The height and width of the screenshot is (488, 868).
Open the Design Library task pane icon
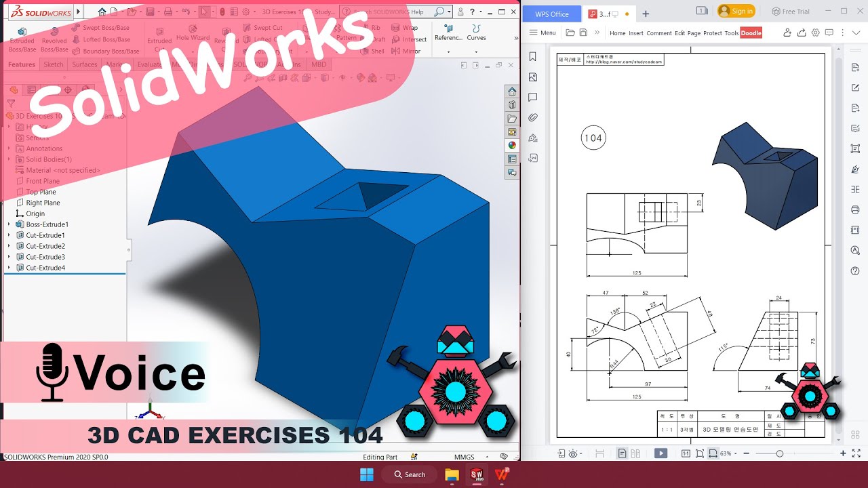click(512, 105)
